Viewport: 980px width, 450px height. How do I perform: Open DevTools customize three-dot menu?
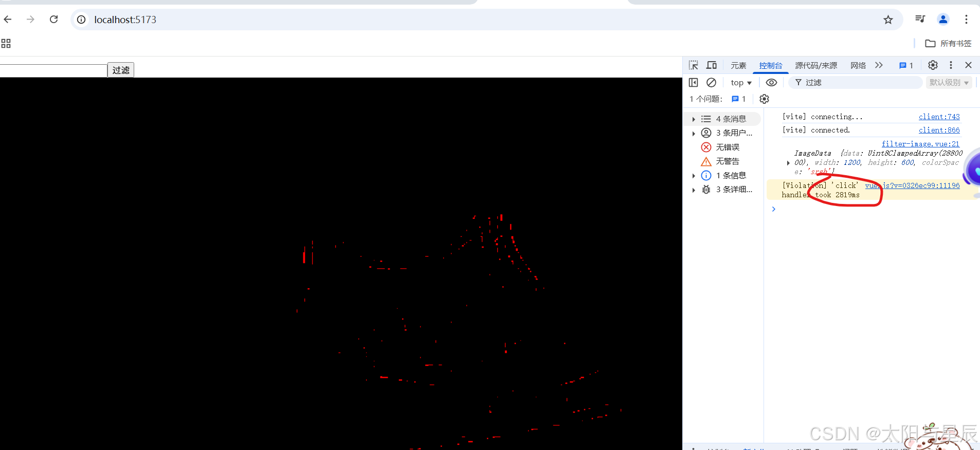click(951, 65)
